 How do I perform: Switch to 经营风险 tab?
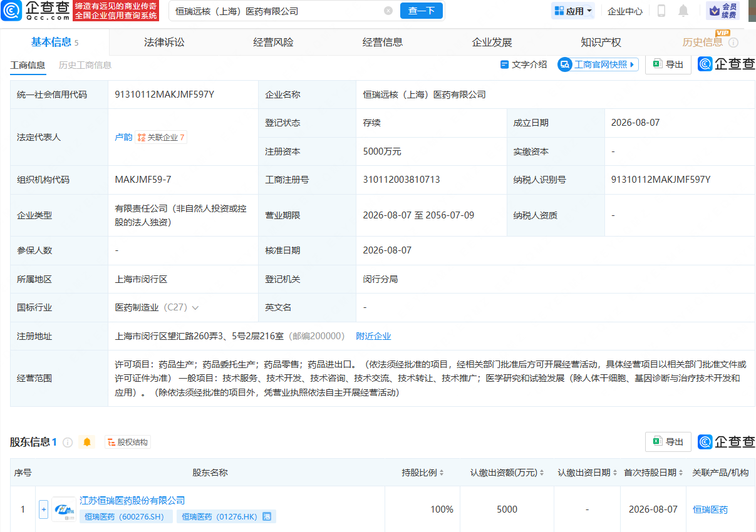273,43
